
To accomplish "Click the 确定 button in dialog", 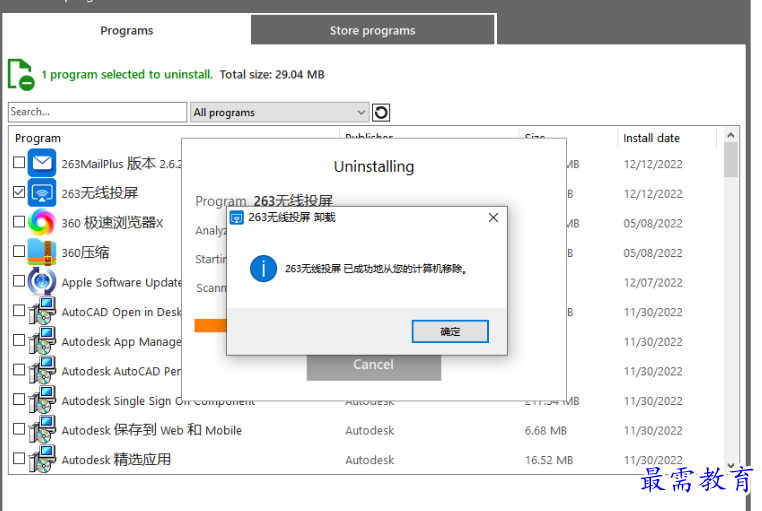I will click(450, 331).
